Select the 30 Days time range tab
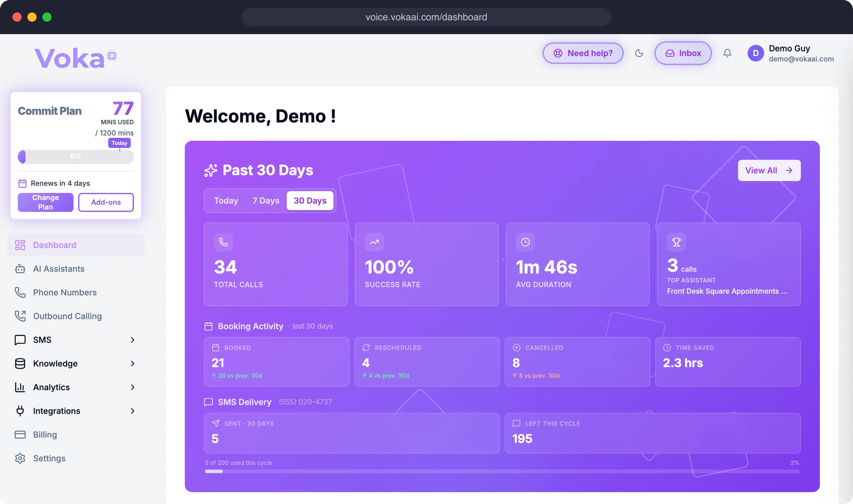Screen dimensions: 853x504 pos(310,200)
